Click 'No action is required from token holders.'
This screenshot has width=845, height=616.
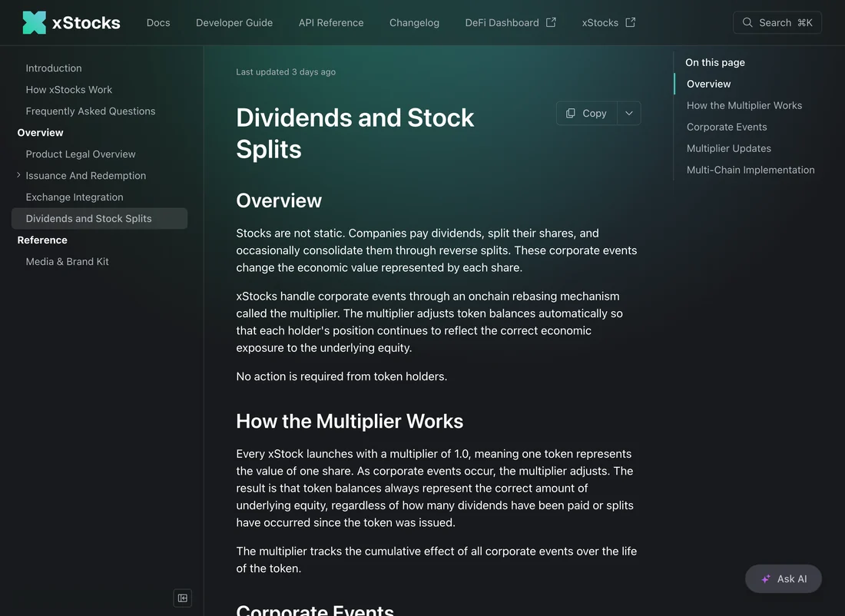tap(342, 376)
